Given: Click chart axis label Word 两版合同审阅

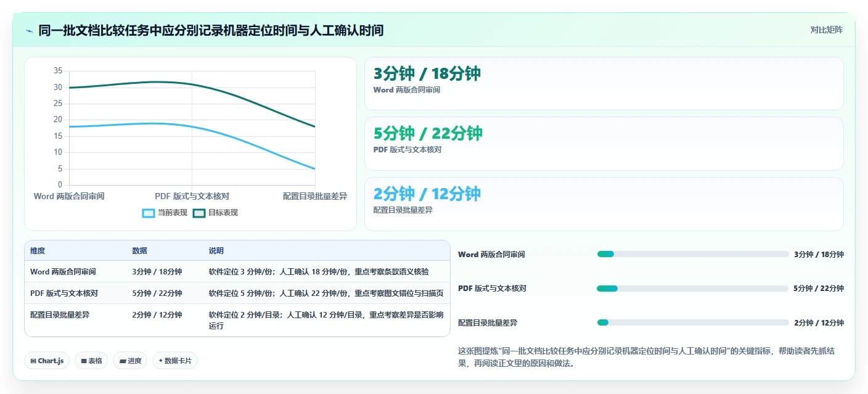Looking at the screenshot, I should coord(69,196).
